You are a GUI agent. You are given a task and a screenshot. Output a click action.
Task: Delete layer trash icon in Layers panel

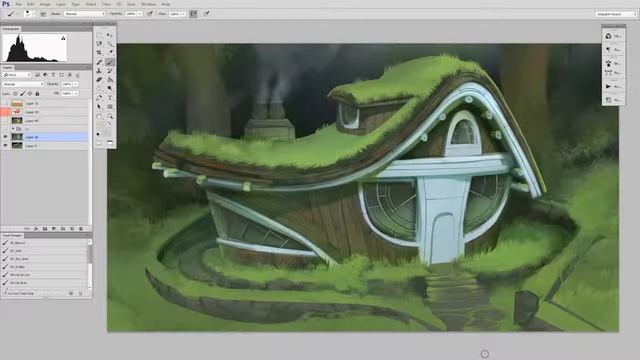(81, 229)
